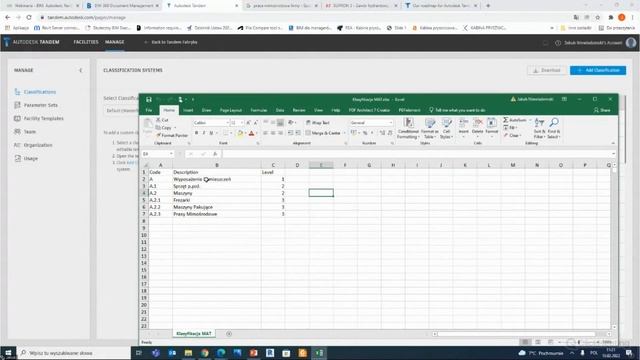640x360 pixels.
Task: Select the Klasyfikacje MAT sheet tab
Action: pyautogui.click(x=194, y=334)
